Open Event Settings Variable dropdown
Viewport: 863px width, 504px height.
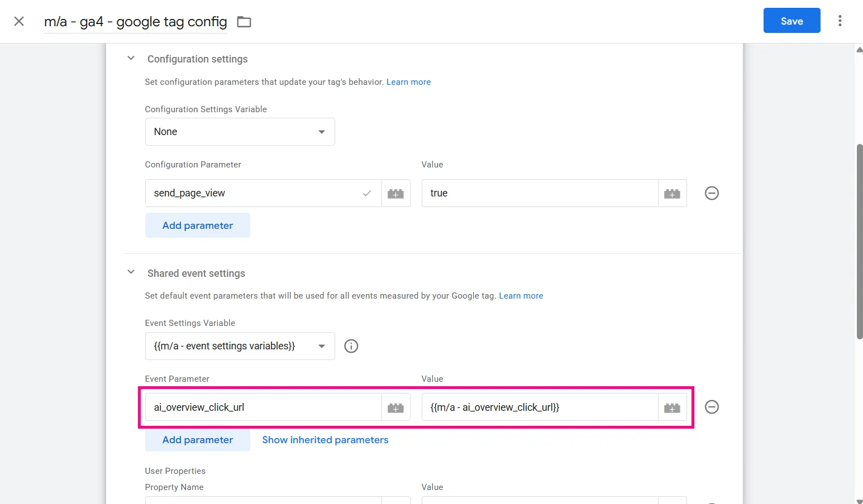pyautogui.click(x=240, y=346)
